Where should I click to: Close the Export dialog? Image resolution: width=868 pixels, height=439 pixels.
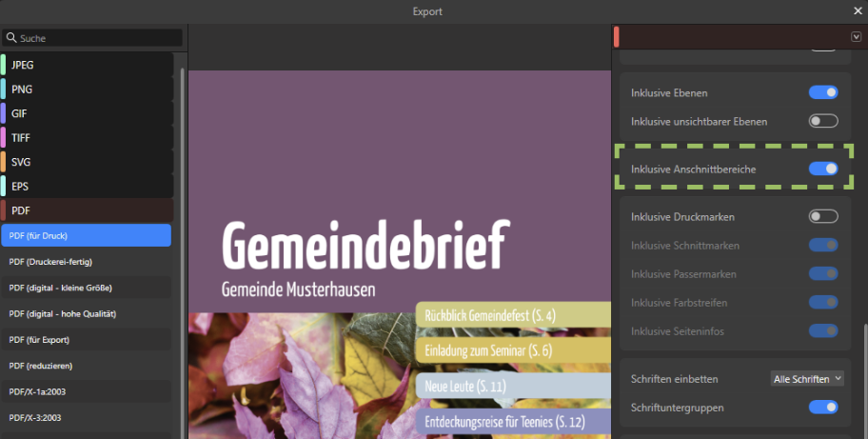[858, 10]
